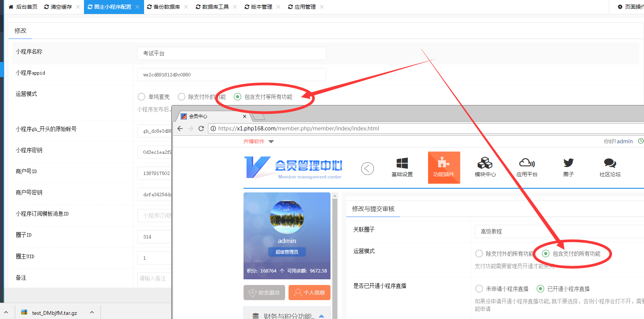644x319 pixels.
Task: Reload the browser page
Action: tap(201, 129)
